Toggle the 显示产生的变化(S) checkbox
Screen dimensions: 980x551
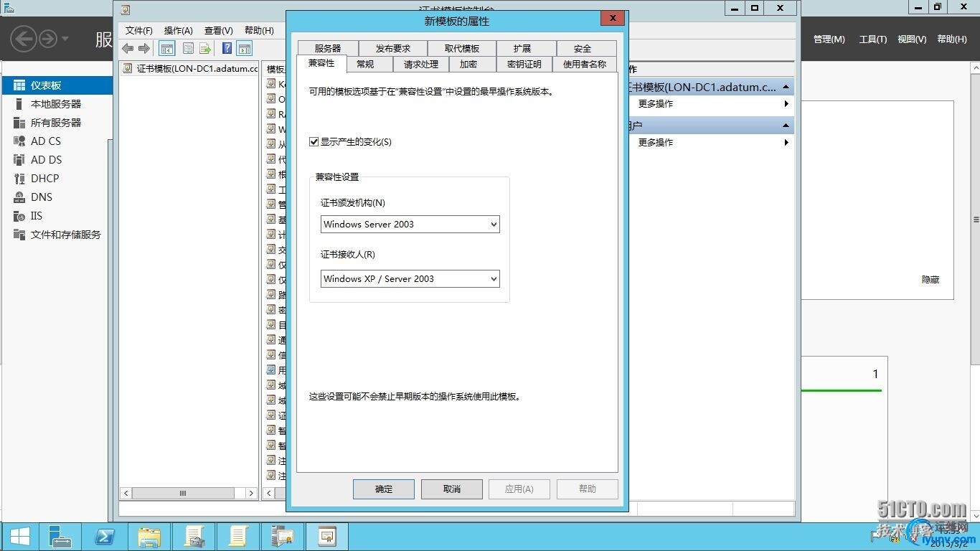pyautogui.click(x=314, y=142)
